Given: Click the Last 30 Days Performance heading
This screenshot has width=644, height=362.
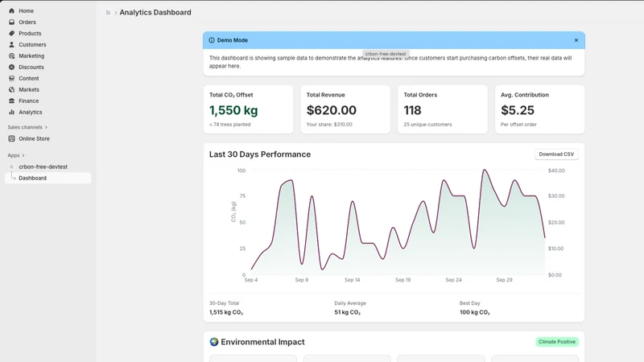Looking at the screenshot, I should point(259,154).
